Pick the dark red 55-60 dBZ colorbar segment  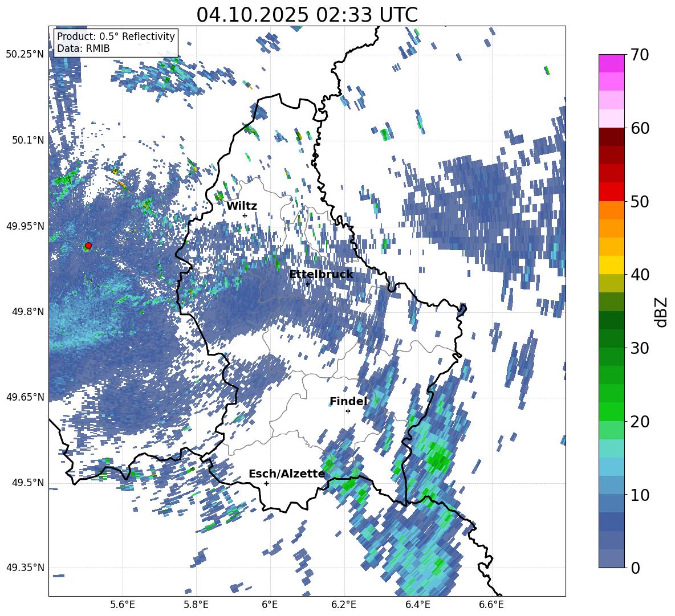611,146
